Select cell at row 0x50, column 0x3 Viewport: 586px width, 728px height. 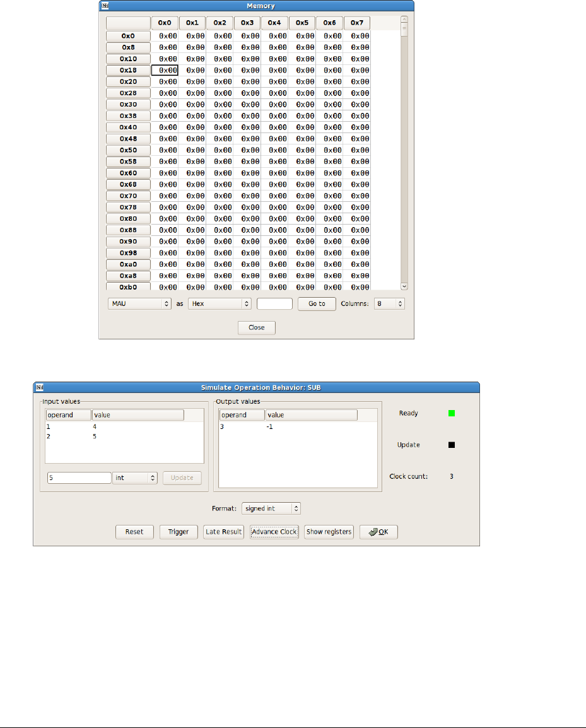[x=247, y=150]
